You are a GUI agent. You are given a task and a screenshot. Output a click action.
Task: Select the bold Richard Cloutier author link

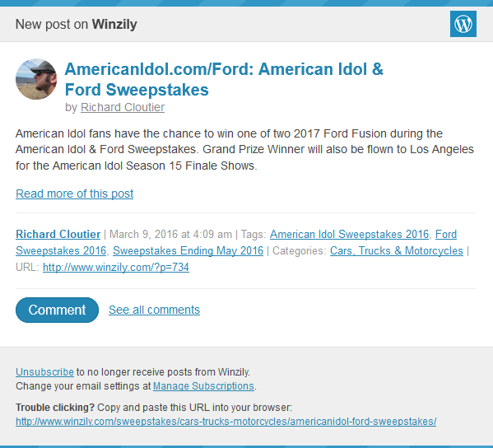[58, 234]
